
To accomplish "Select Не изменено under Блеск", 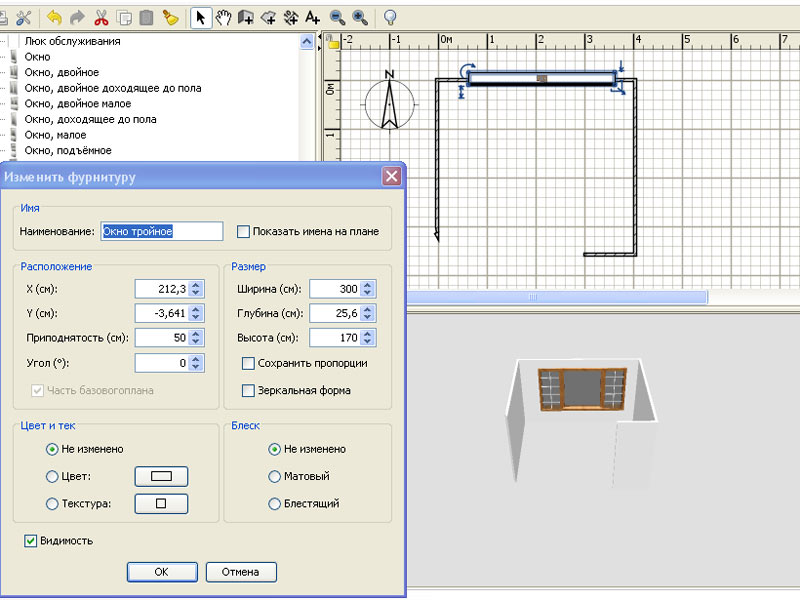I will (x=274, y=449).
